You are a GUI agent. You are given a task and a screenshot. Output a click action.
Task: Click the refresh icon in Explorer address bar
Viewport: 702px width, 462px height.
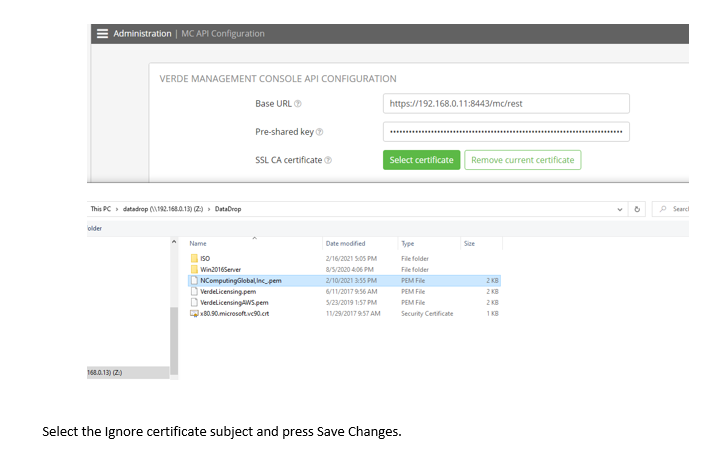coord(637,209)
